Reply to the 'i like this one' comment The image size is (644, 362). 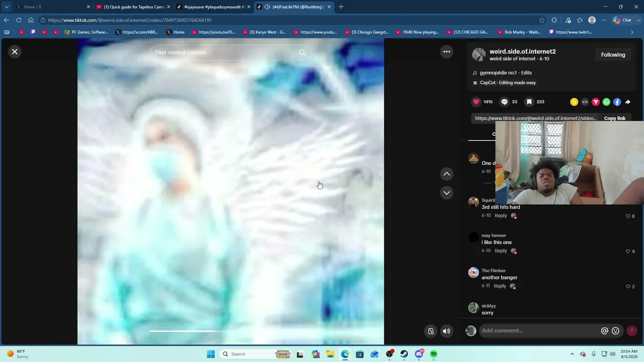tap(501, 251)
